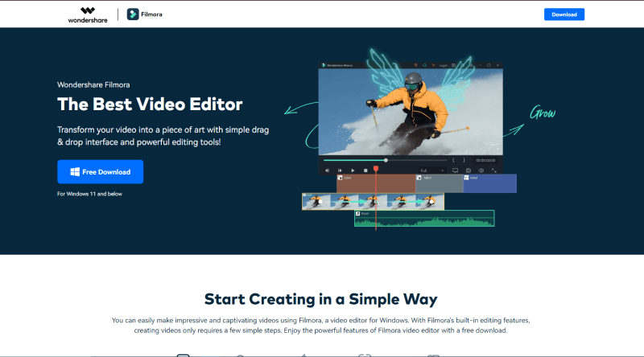
Task: Click the volume speaker icon in the preview
Action: 481,170
